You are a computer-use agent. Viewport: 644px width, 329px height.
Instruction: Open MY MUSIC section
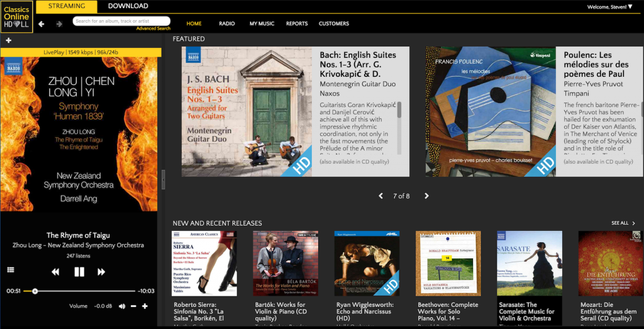coord(262,23)
